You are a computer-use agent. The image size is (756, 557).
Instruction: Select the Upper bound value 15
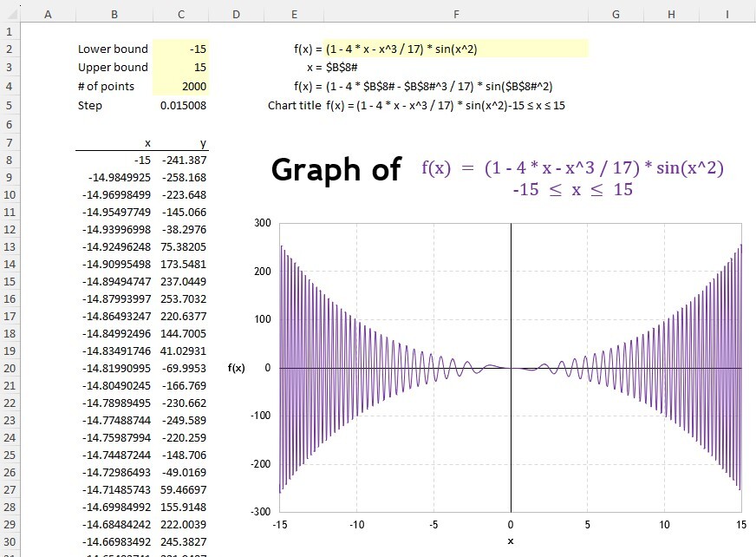coord(179,67)
